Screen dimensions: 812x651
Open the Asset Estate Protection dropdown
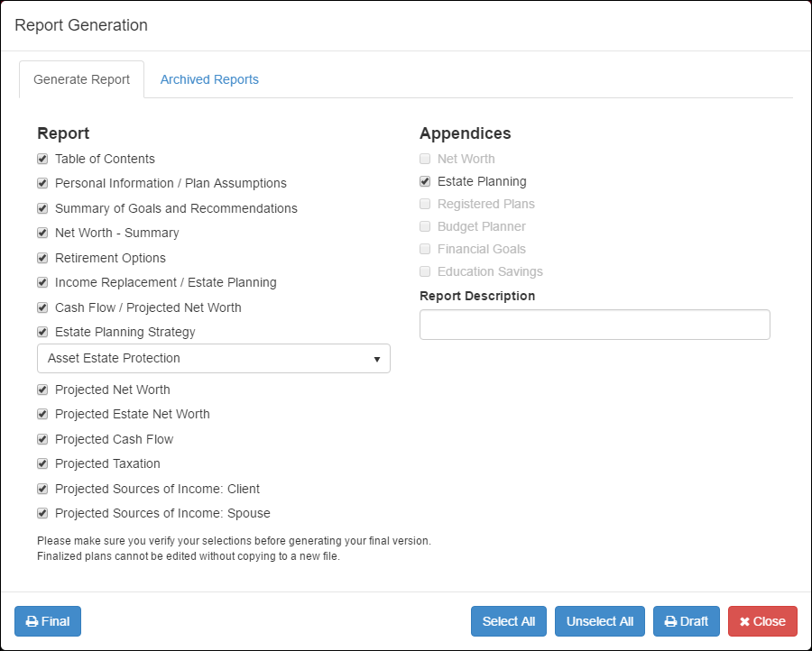tap(213, 358)
